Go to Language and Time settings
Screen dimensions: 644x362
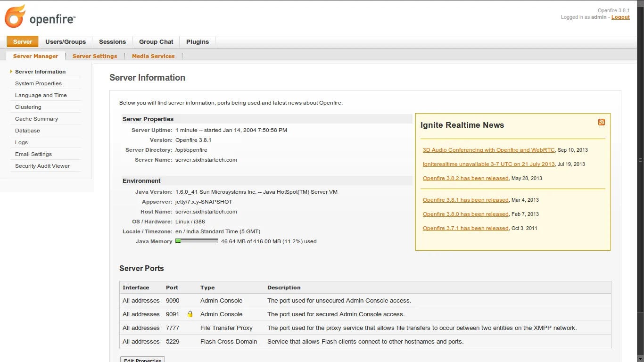coord(41,95)
